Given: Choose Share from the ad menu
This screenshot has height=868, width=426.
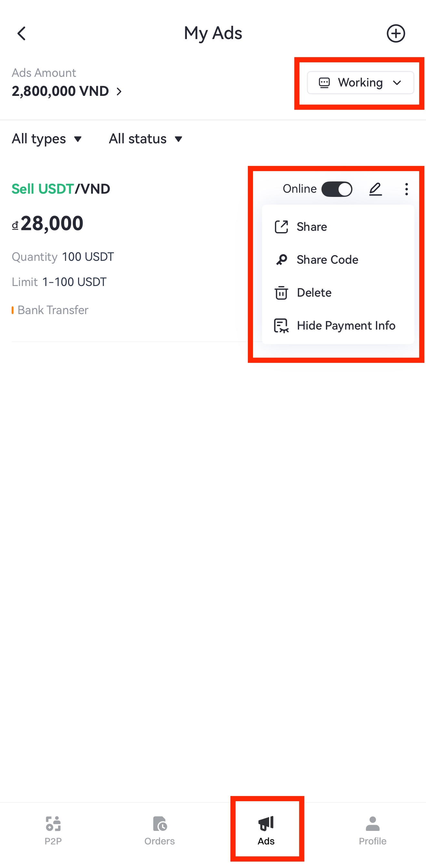Looking at the screenshot, I should pyautogui.click(x=311, y=227).
